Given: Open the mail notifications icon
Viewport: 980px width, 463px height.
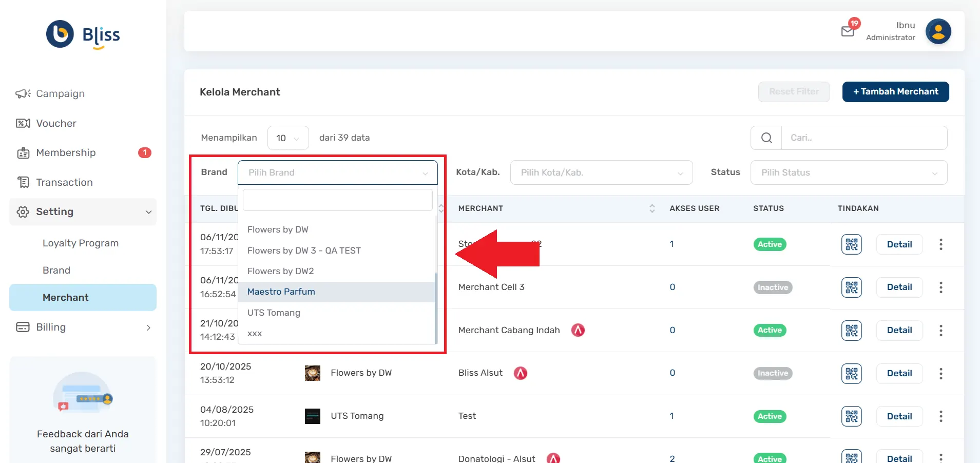Looking at the screenshot, I should click(848, 31).
